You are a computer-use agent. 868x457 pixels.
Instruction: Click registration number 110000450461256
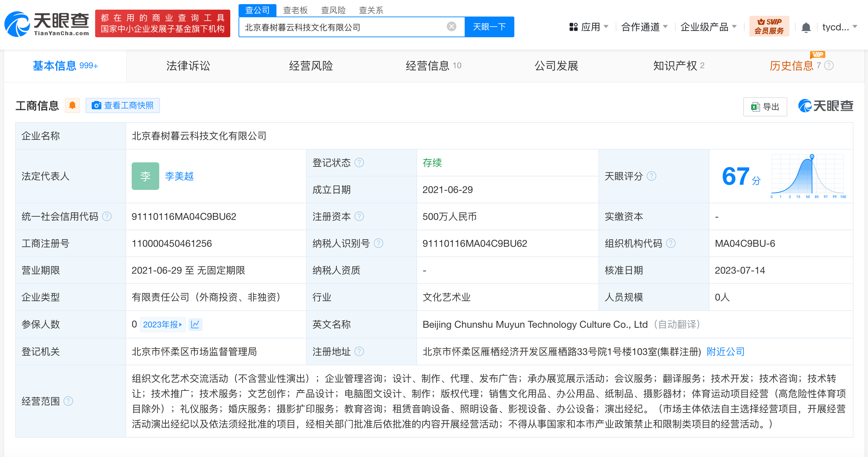pos(172,243)
